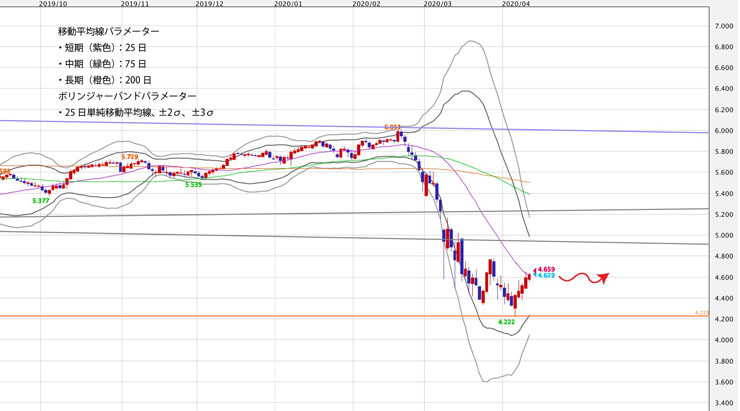Click the 長期（橙色）：200 日 line
The height and width of the screenshot is (411, 740).
click(x=104, y=80)
